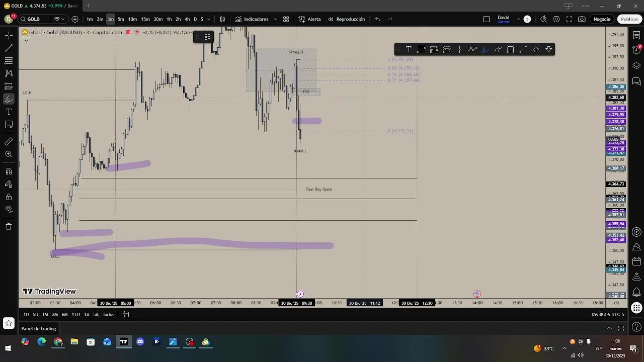
Task: Switch to the 5m timeframe
Action: click(121, 19)
